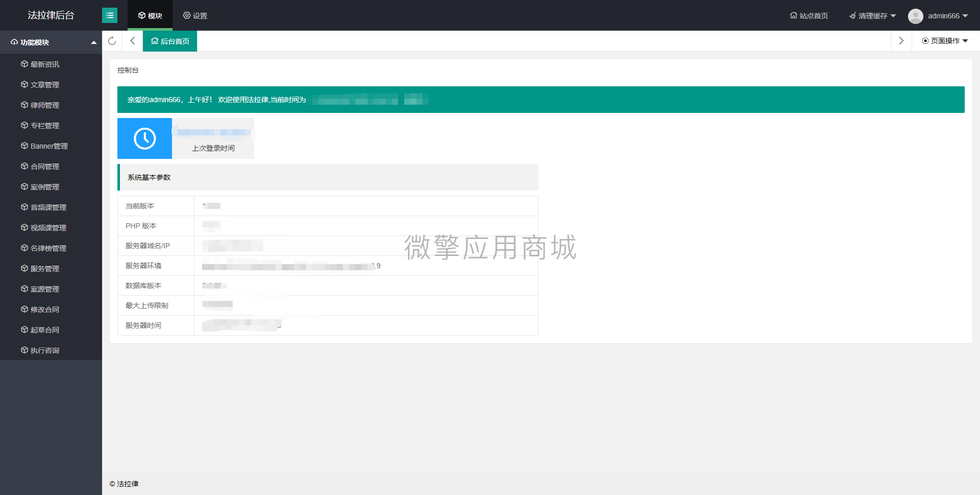Click the cube icon beside 视频课管理

[x=24, y=227]
